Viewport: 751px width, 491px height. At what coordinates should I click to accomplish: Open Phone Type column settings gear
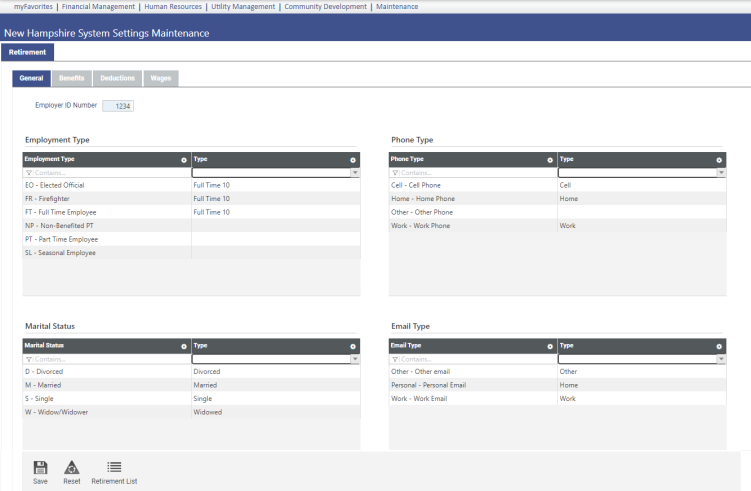point(549,160)
